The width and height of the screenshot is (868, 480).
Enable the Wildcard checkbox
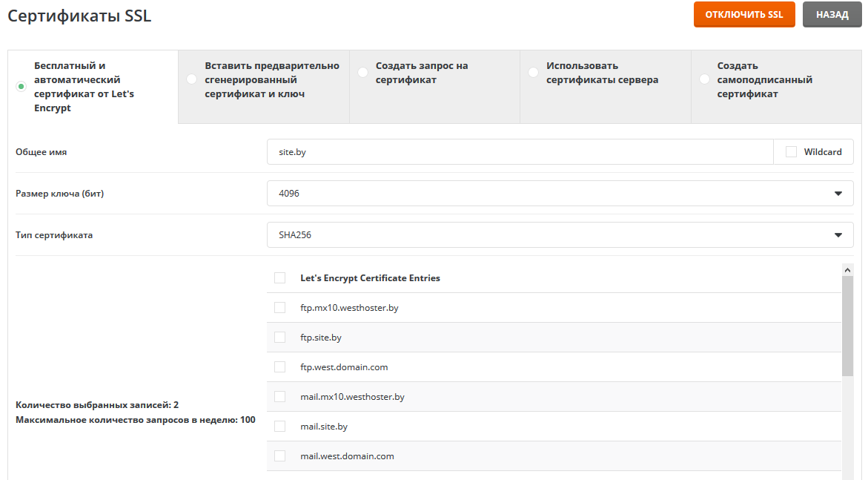(791, 152)
